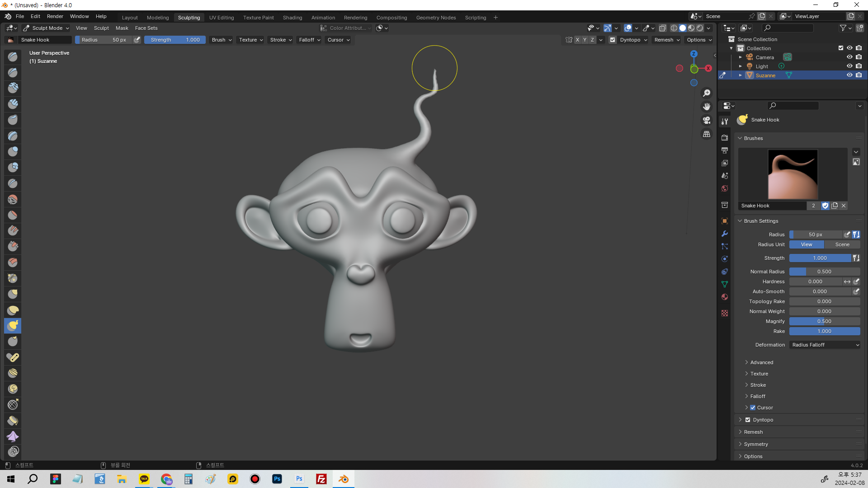Select the Crease brush

(13, 183)
